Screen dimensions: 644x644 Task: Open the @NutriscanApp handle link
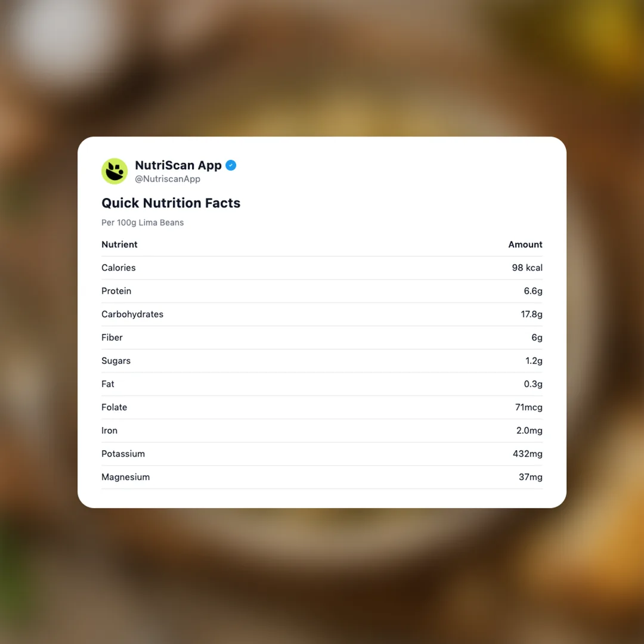pos(168,179)
